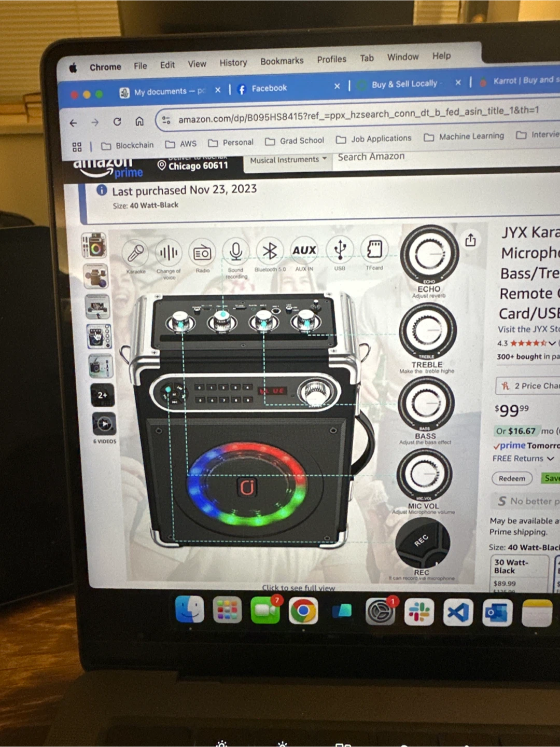
Task: Open Launchpad from the Dock
Action: [227, 610]
